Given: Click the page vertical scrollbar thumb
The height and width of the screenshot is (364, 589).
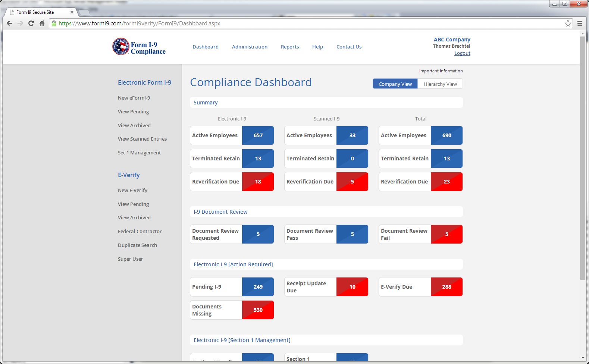Looking at the screenshot, I should point(583,158).
